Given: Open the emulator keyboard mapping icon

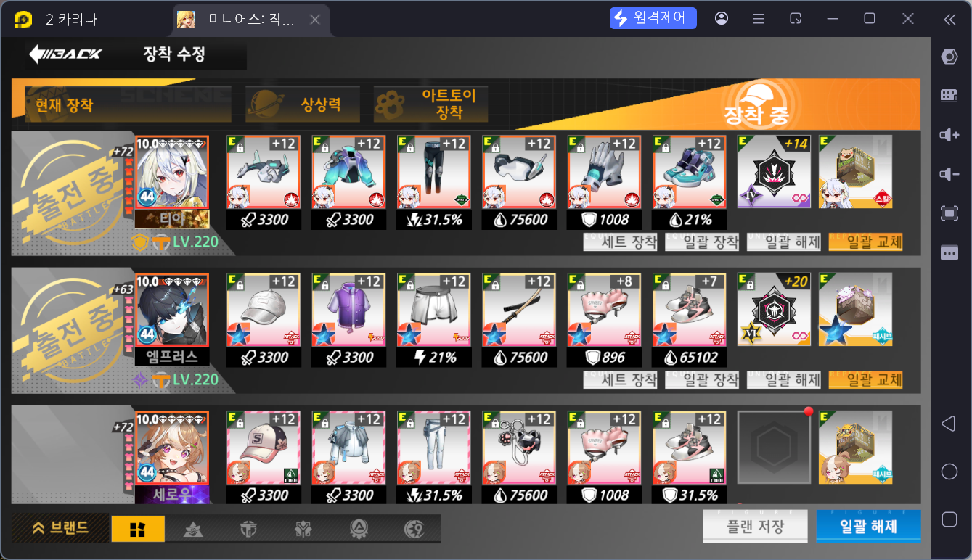Looking at the screenshot, I should 949,95.
